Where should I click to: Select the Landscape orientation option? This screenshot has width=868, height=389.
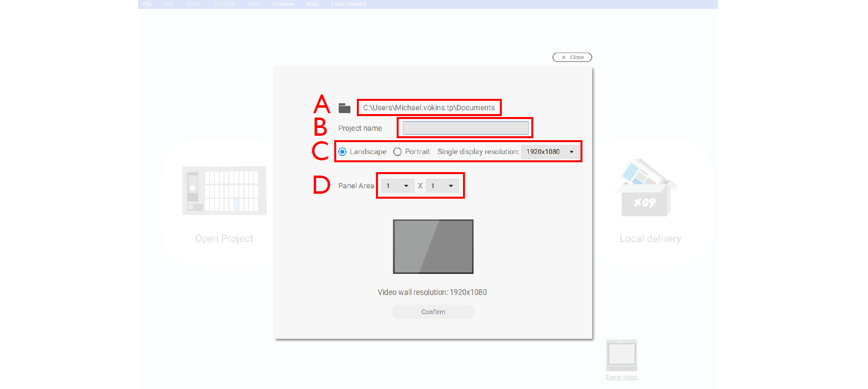tap(343, 152)
